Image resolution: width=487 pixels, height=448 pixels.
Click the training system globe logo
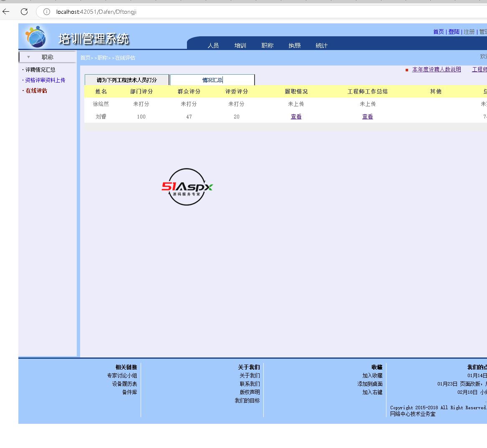coord(35,37)
